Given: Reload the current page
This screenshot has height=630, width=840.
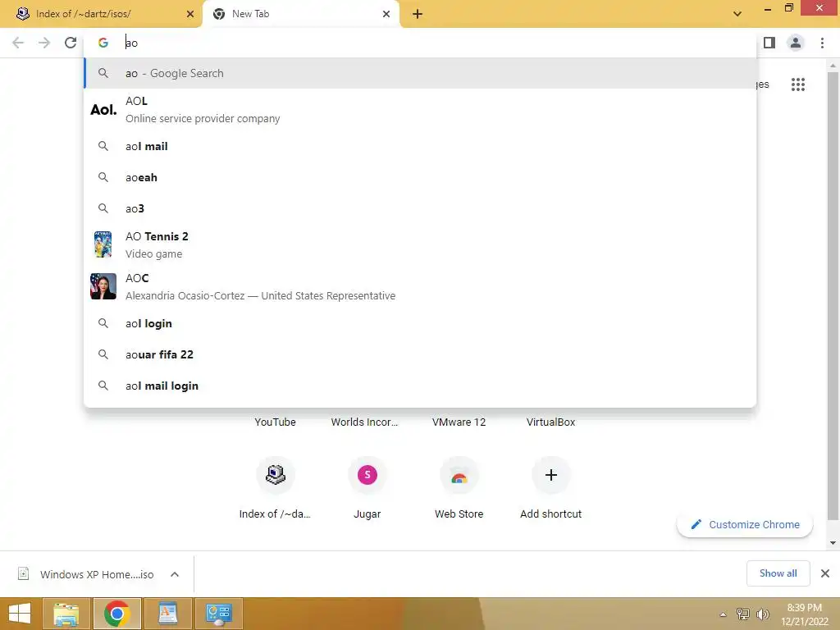Looking at the screenshot, I should [71, 43].
